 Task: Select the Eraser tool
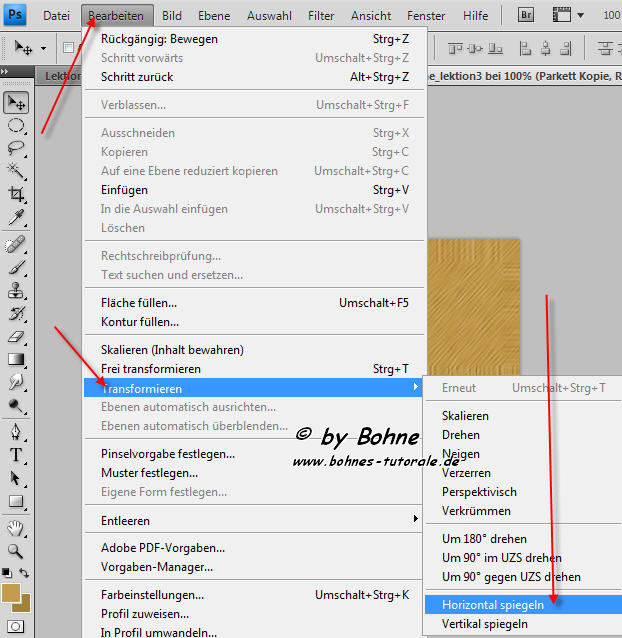tap(16, 337)
